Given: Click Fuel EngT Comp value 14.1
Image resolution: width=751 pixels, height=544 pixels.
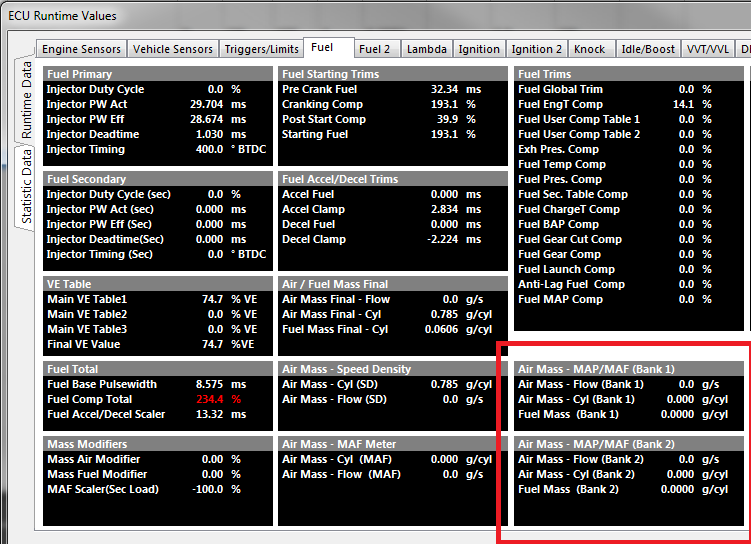Looking at the screenshot, I should (683, 104).
